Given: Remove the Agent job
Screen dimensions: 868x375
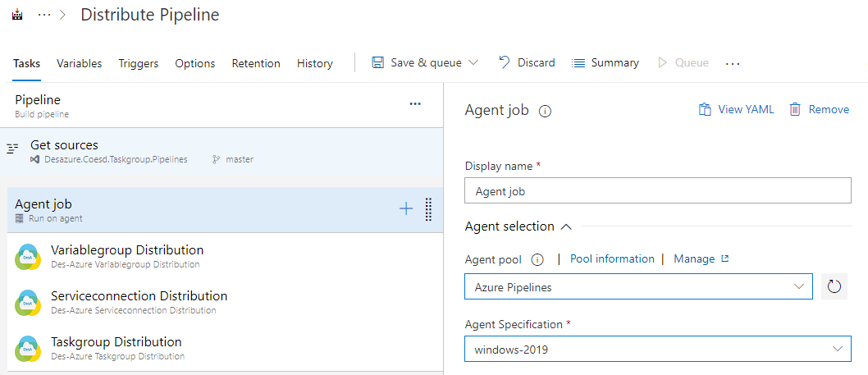Looking at the screenshot, I should (820, 109).
